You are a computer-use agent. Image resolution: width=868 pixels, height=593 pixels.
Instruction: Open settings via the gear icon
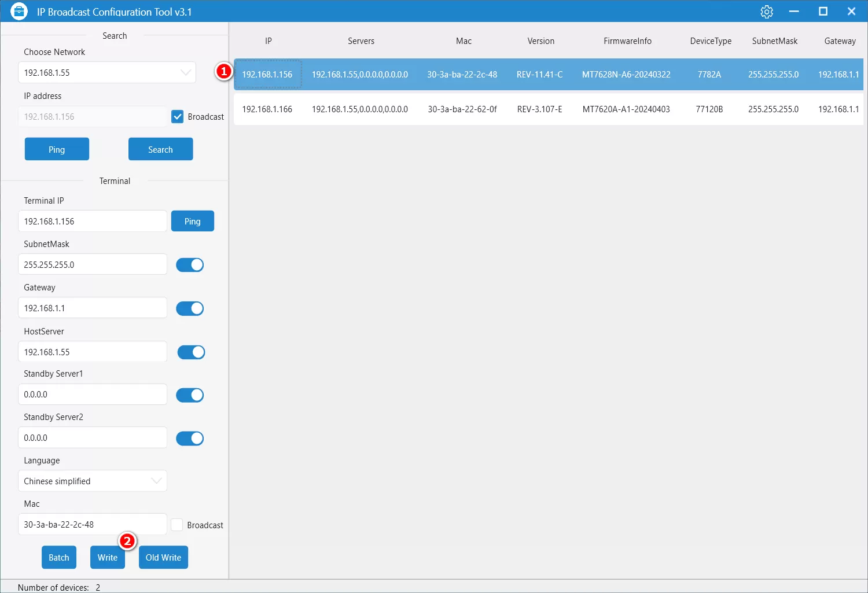767,12
